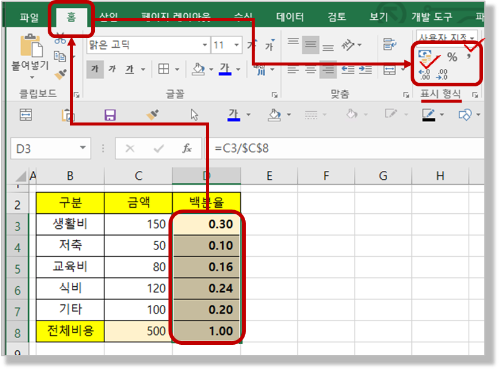Select column header E
Image resolution: width=500 pixels, height=370 pixels.
point(269,176)
